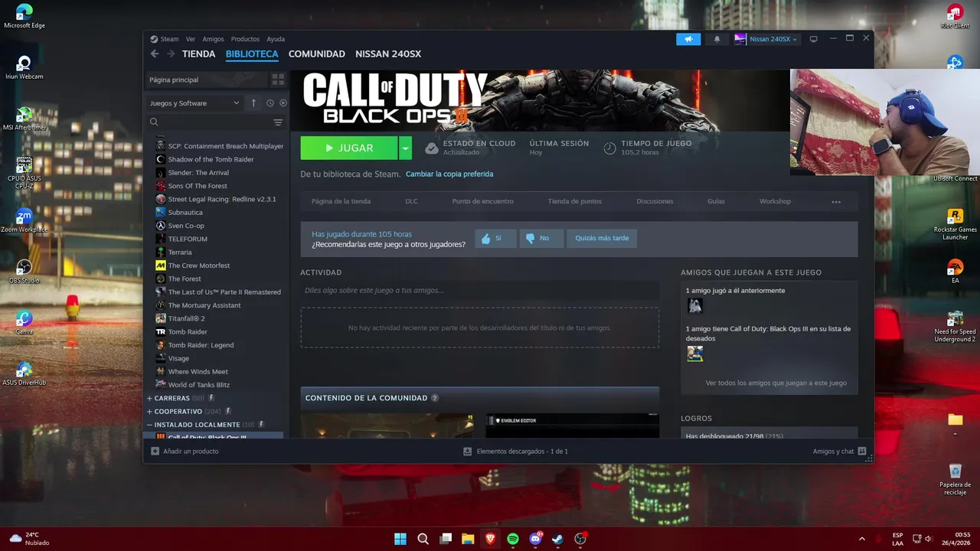This screenshot has width=980, height=551.
Task: Open the Guías section
Action: 716,202
